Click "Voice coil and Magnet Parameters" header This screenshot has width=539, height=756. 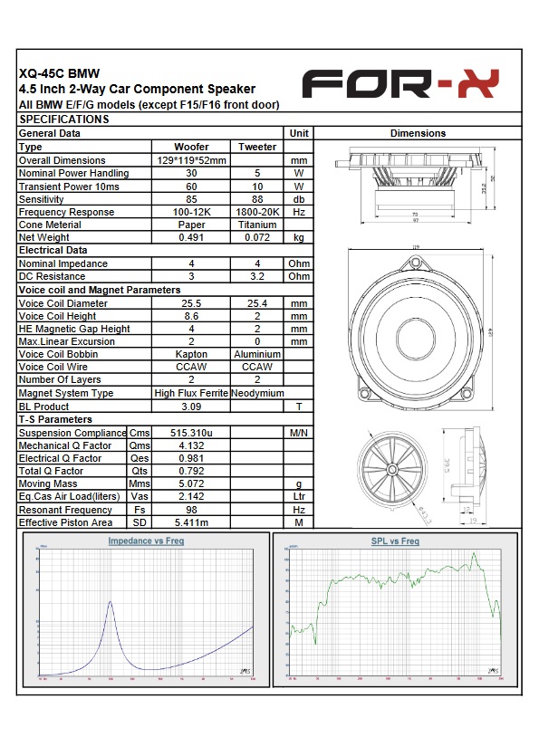[100, 290]
